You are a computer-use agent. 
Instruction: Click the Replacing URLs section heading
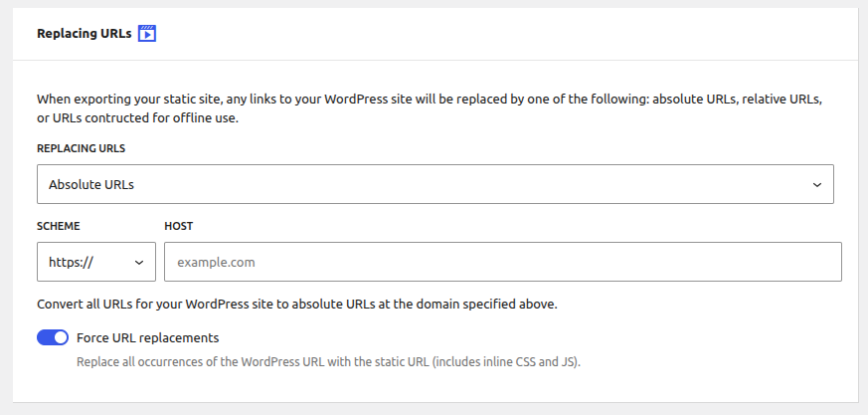[85, 33]
